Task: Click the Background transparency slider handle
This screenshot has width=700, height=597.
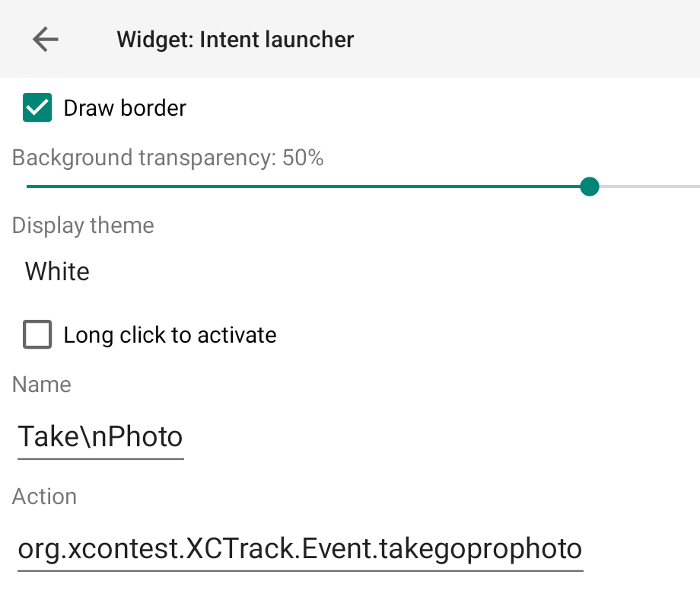Action: [589, 187]
